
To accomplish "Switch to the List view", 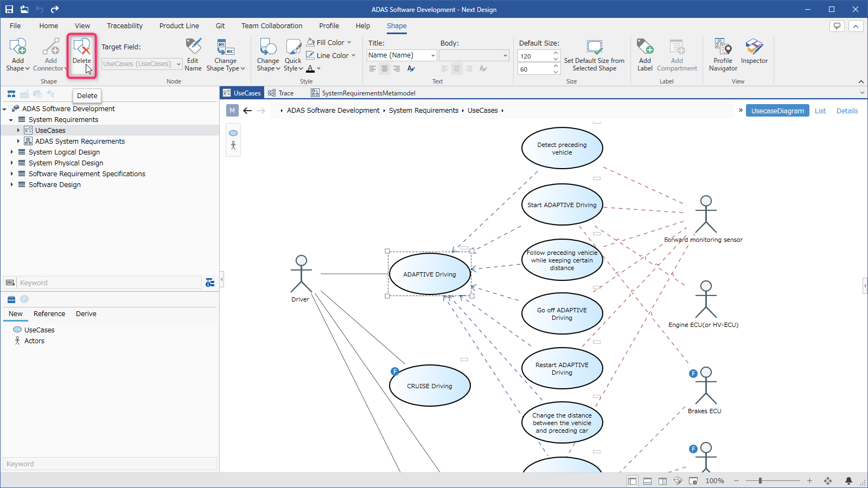I will [x=820, y=111].
